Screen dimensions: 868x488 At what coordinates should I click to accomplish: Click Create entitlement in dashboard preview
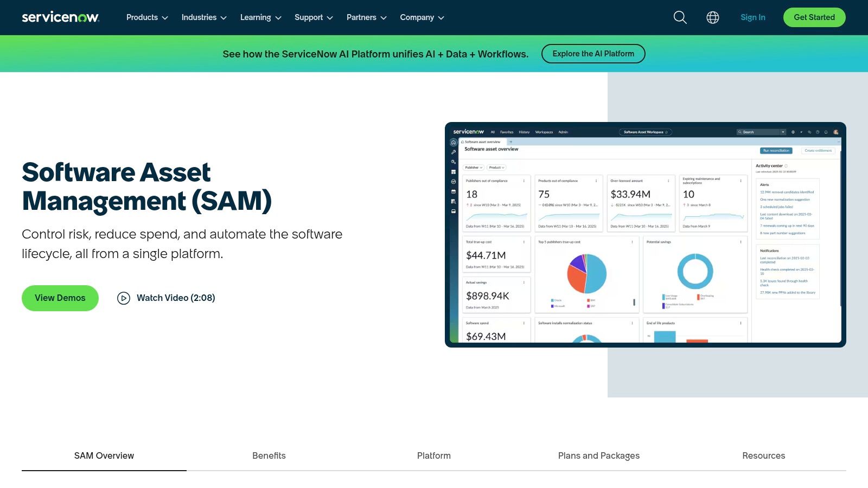click(818, 151)
